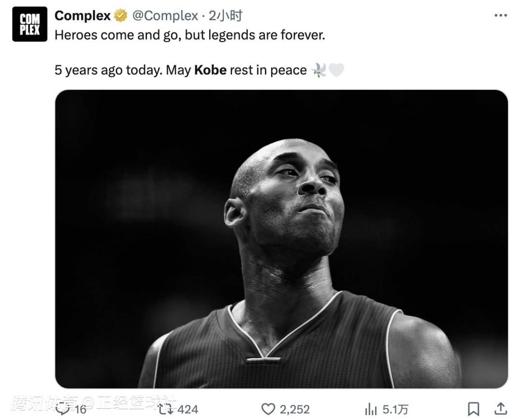
Task: Click the gold verified badge
Action: tap(120, 15)
